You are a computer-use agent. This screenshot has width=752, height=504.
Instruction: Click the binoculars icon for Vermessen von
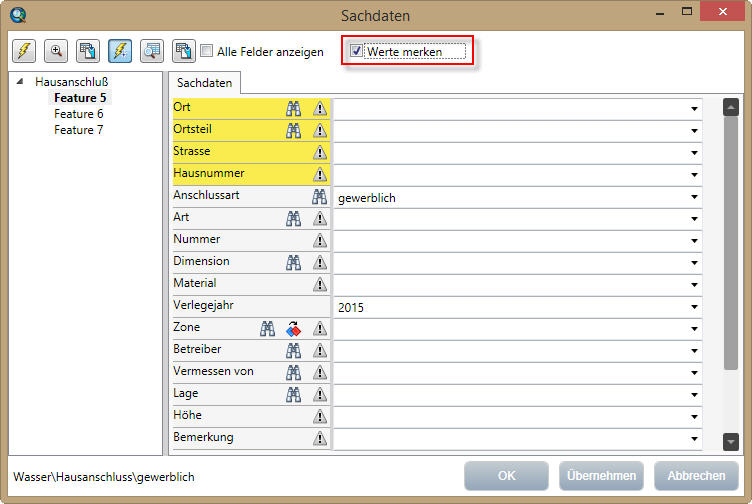point(294,373)
